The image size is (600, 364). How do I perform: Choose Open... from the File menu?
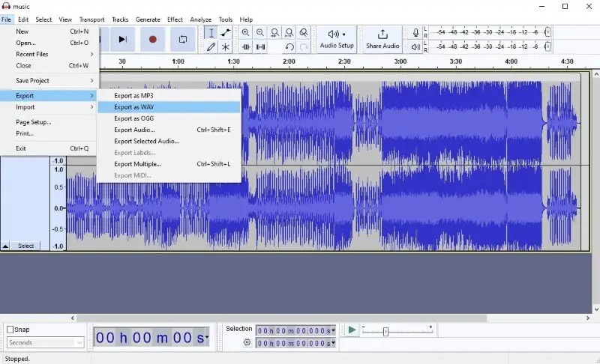[49, 43]
